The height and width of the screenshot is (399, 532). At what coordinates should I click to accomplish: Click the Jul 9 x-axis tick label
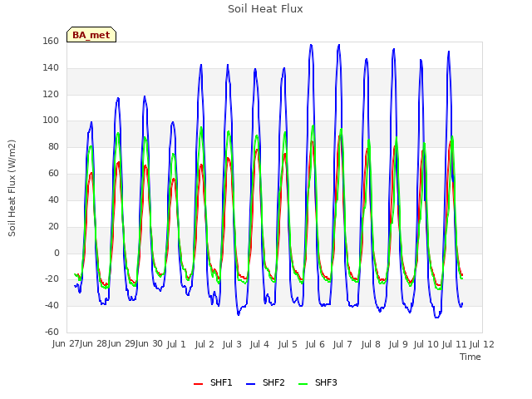[398, 344]
